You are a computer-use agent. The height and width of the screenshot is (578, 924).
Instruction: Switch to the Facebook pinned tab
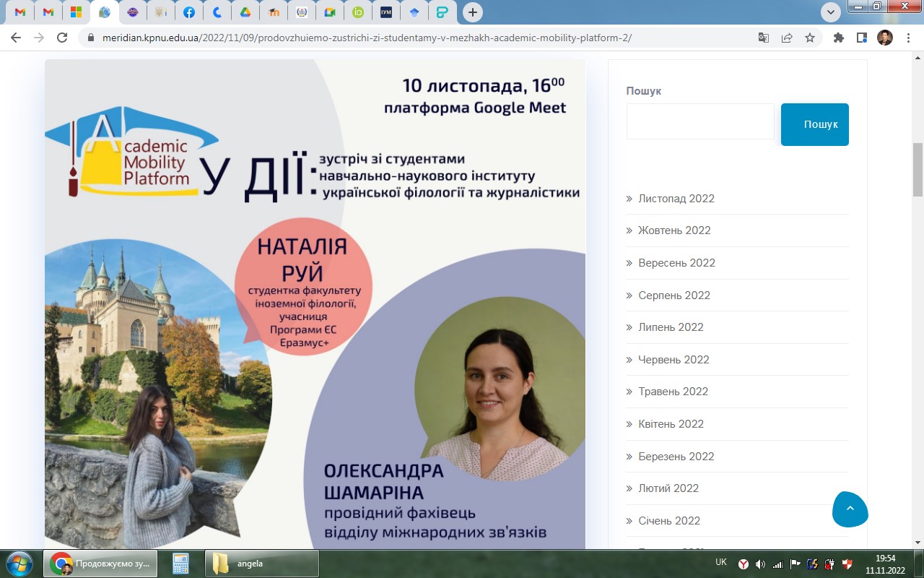click(188, 12)
